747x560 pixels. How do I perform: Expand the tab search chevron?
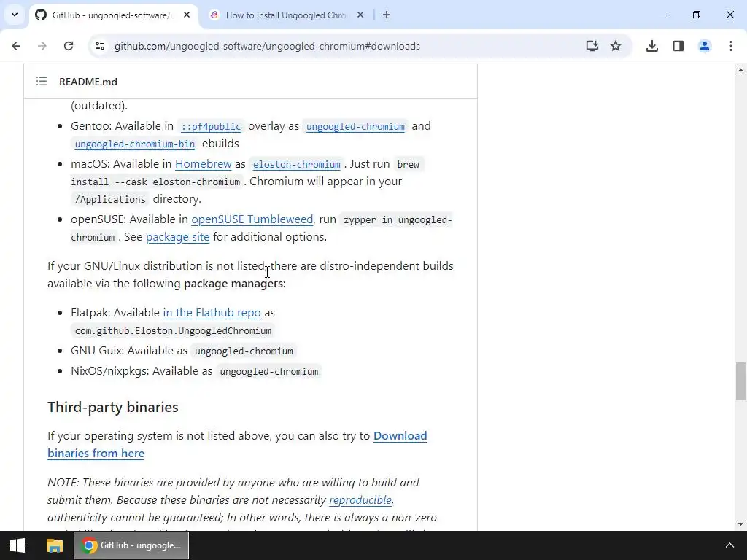[x=15, y=15]
